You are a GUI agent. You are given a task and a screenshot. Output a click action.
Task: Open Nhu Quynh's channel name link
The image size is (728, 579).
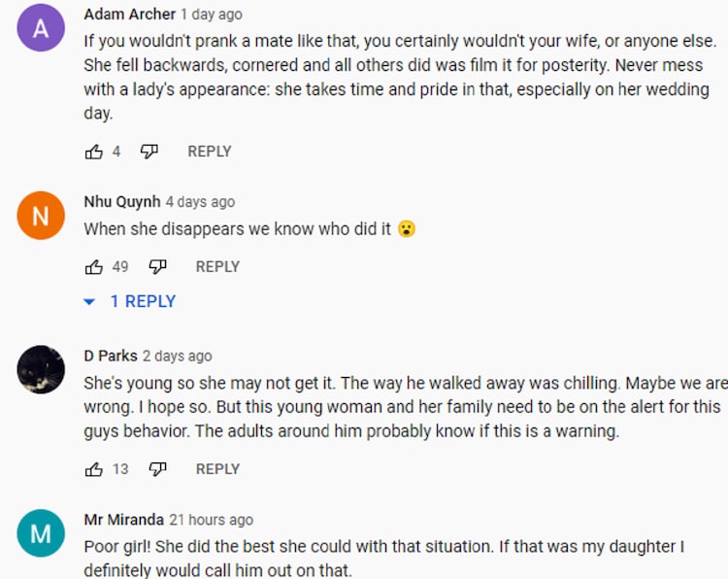(122, 202)
